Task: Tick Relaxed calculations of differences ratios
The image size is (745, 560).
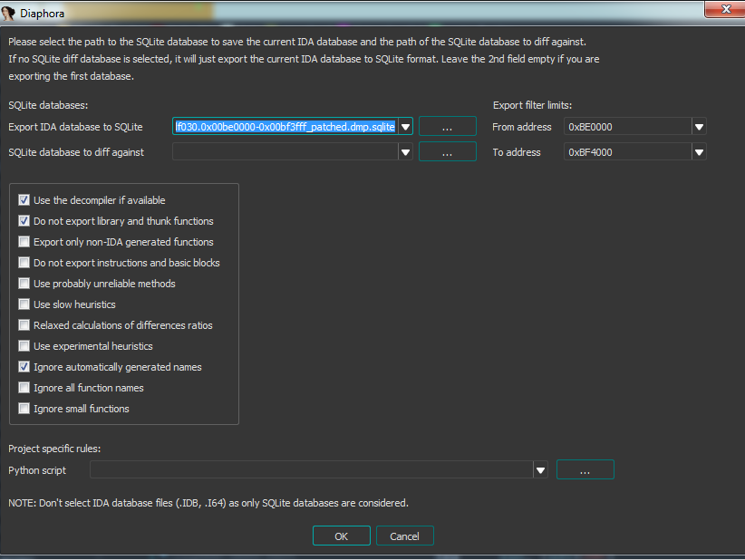Action: [x=24, y=325]
